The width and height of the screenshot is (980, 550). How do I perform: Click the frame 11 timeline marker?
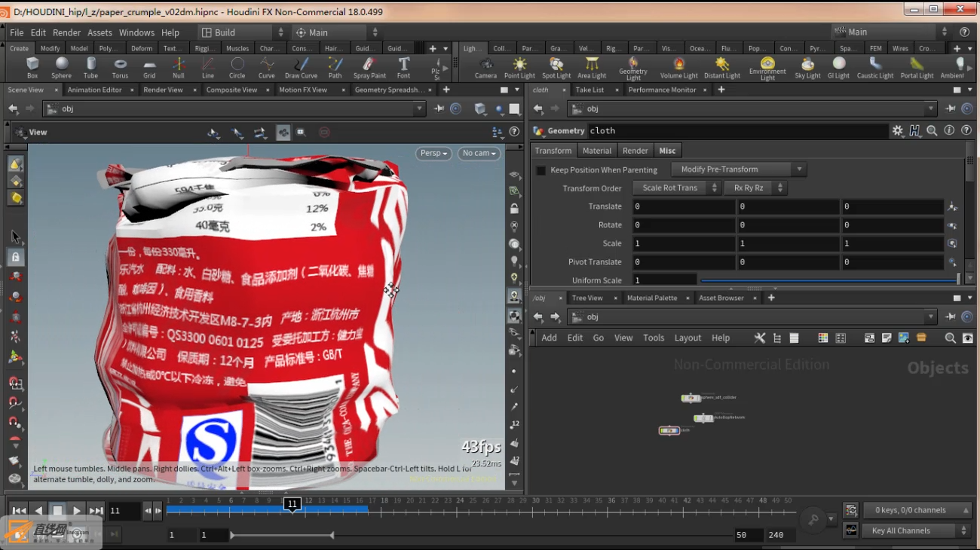tap(292, 503)
